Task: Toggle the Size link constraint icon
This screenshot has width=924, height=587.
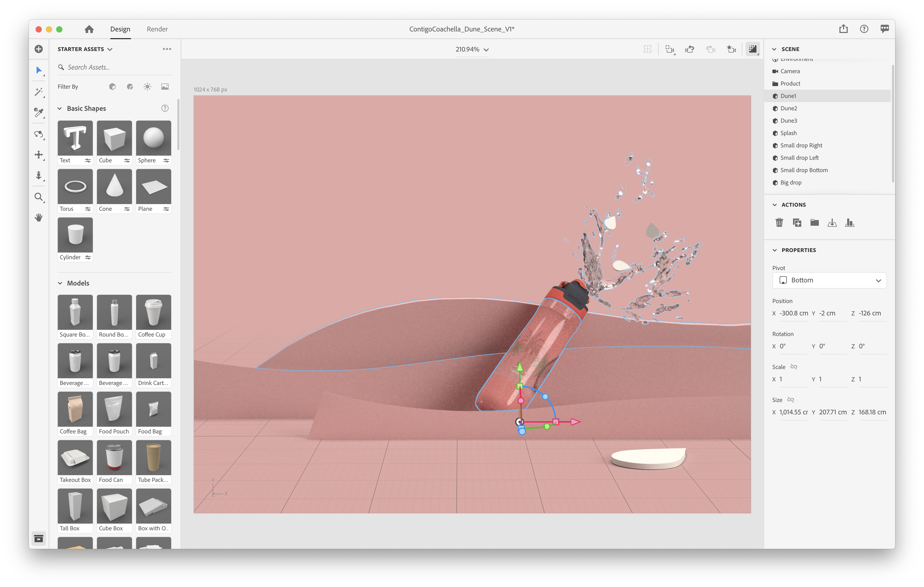Action: [x=790, y=400]
